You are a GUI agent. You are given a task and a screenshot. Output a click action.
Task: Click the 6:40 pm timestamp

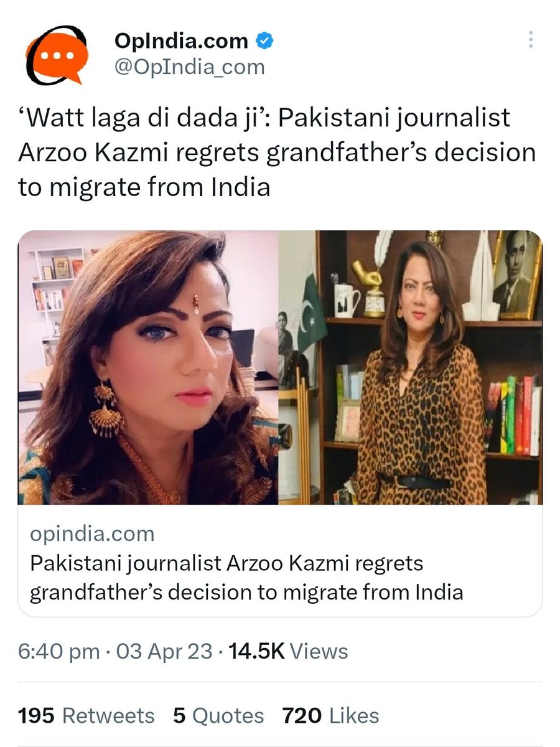(59, 652)
